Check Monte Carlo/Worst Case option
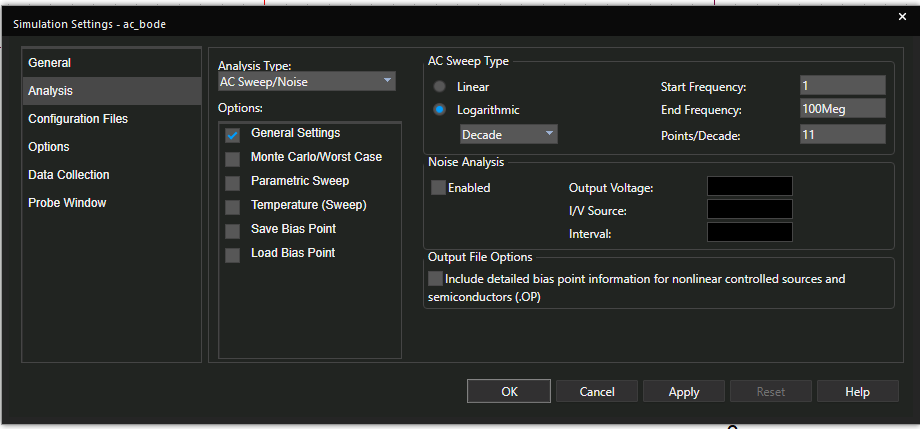The width and height of the screenshot is (920, 429). coord(233,158)
